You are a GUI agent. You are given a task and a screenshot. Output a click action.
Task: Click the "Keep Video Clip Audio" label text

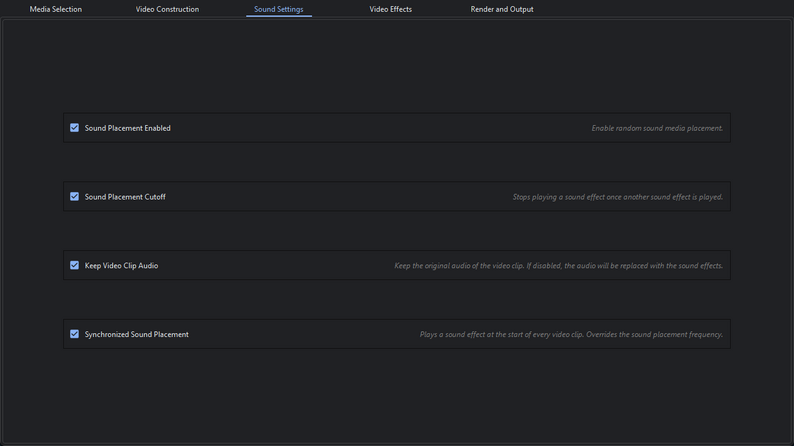121,266
